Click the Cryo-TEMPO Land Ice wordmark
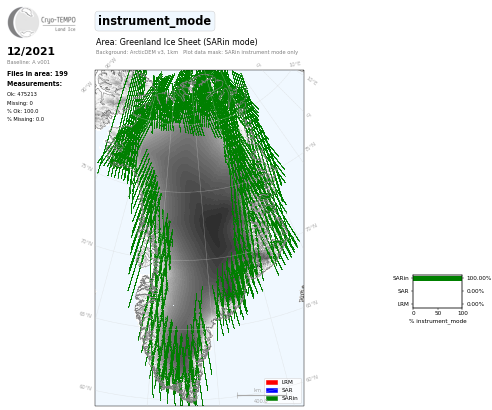Viewport: 492px width, 410px height. 58,23
